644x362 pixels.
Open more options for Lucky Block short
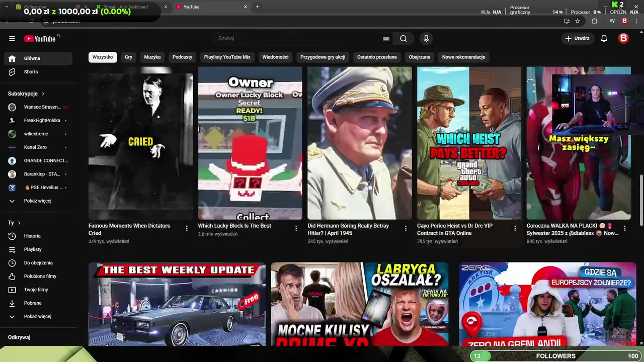coord(296,228)
